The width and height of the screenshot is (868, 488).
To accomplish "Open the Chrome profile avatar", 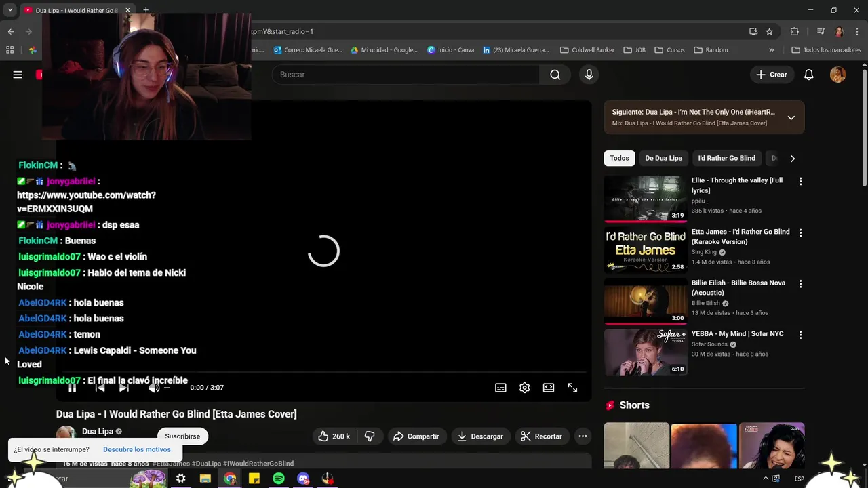I will coord(839,31).
